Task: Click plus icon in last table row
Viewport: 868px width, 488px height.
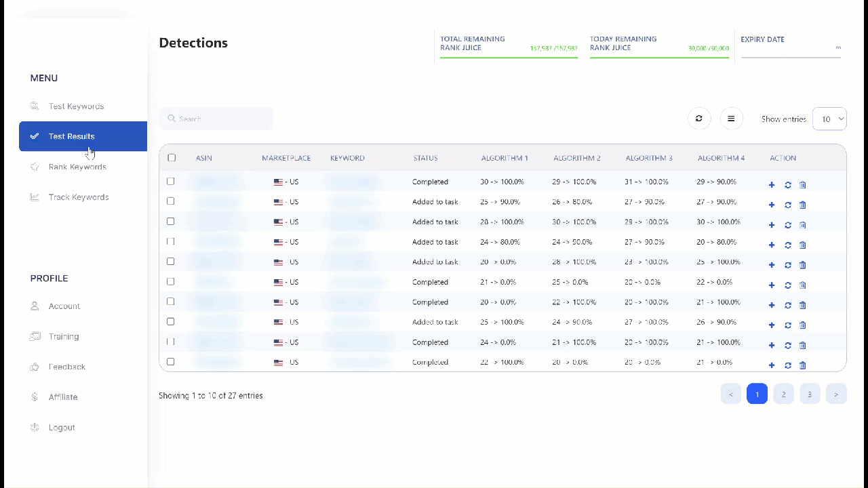Action: (x=772, y=365)
